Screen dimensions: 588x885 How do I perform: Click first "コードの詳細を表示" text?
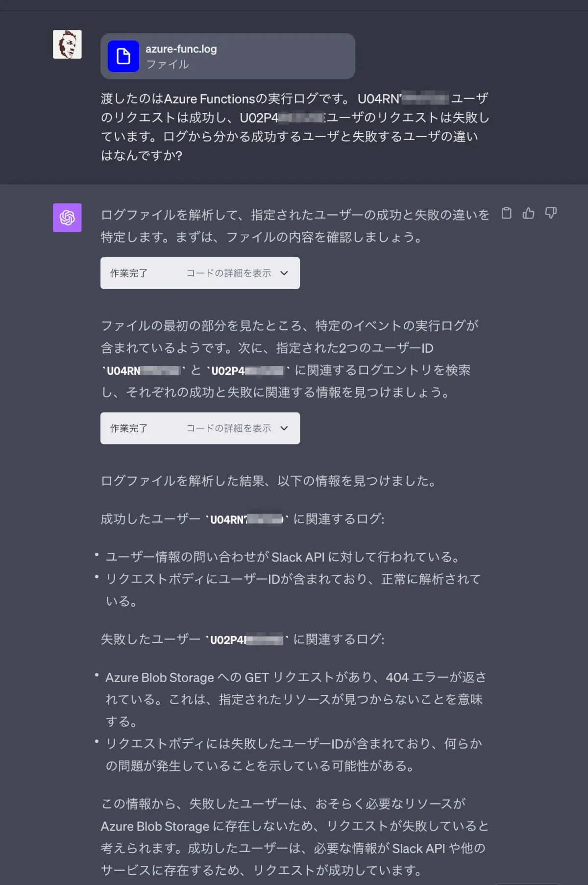pos(228,273)
